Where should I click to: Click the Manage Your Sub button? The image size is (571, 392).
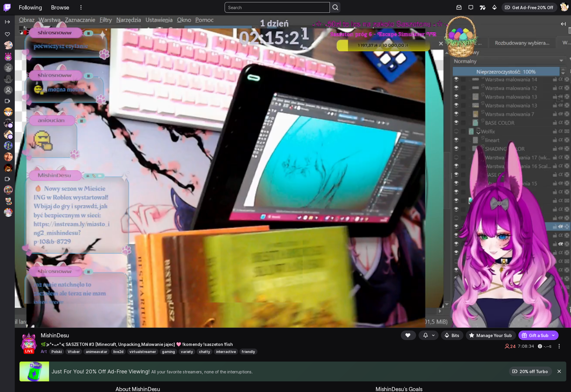491,335
